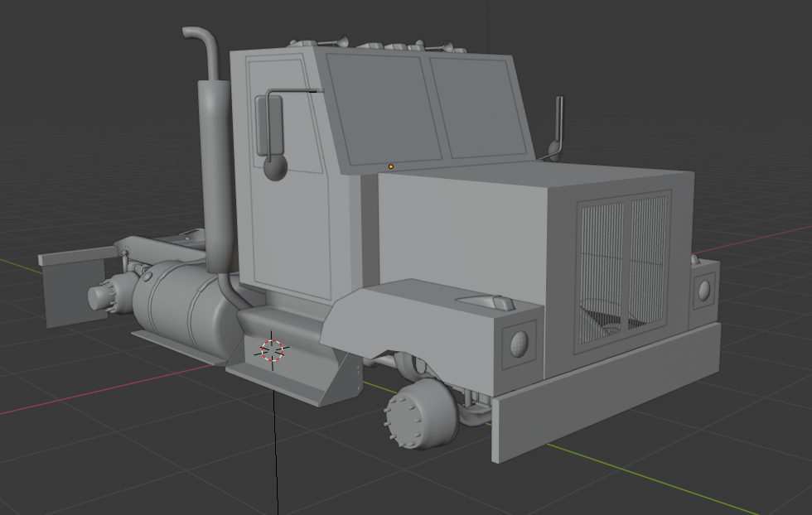Image resolution: width=812 pixels, height=515 pixels.
Task: Select the vertical exhaust muffler cylinder
Action: coord(216,176)
